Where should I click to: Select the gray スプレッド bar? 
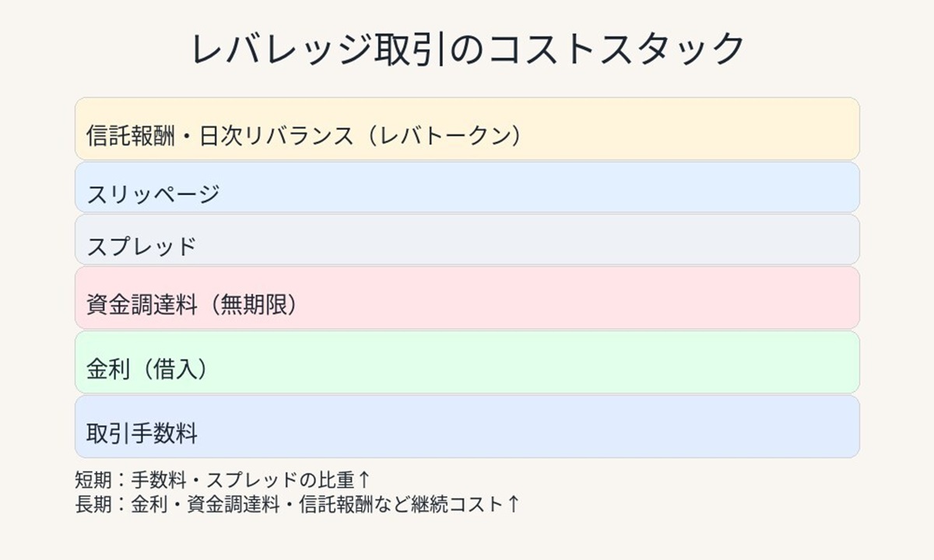pos(467,240)
